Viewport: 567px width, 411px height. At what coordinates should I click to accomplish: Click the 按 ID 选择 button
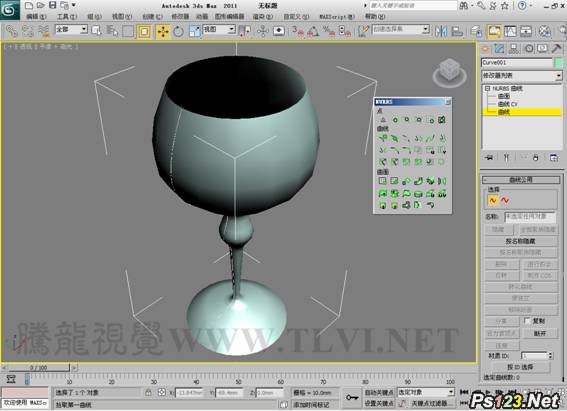coord(520,367)
